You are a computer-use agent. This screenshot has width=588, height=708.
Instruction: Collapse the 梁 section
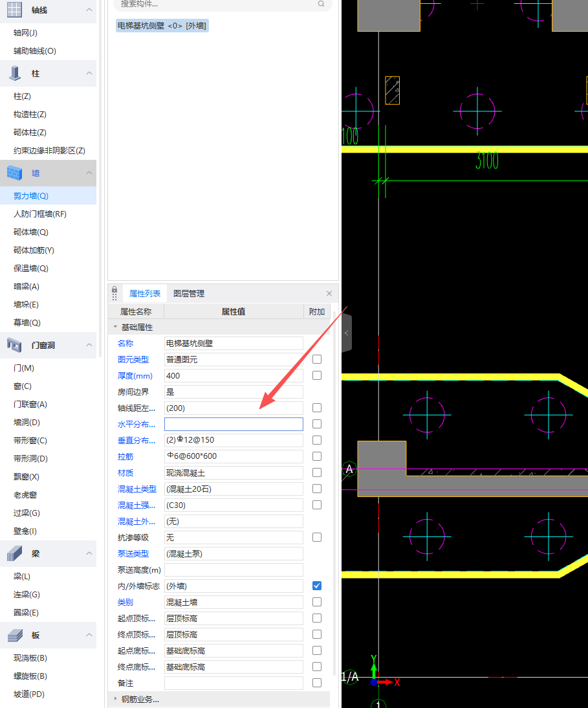pos(89,553)
